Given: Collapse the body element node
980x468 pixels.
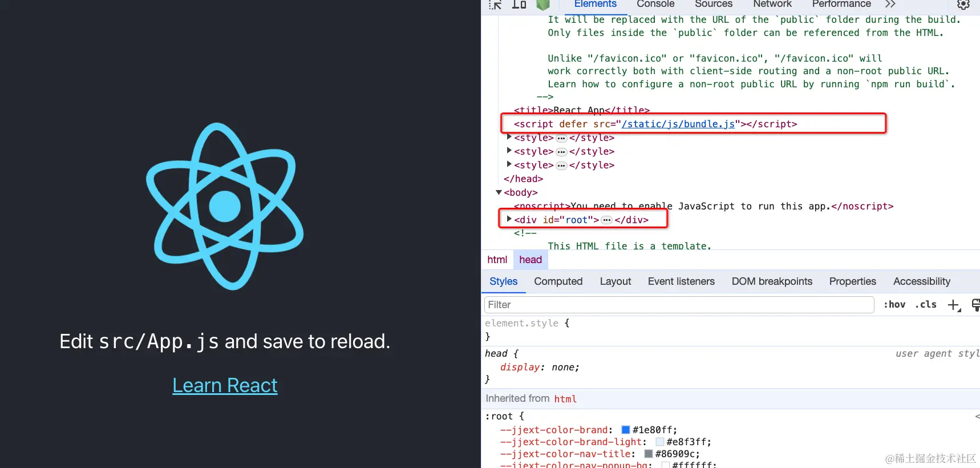Looking at the screenshot, I should tap(499, 192).
